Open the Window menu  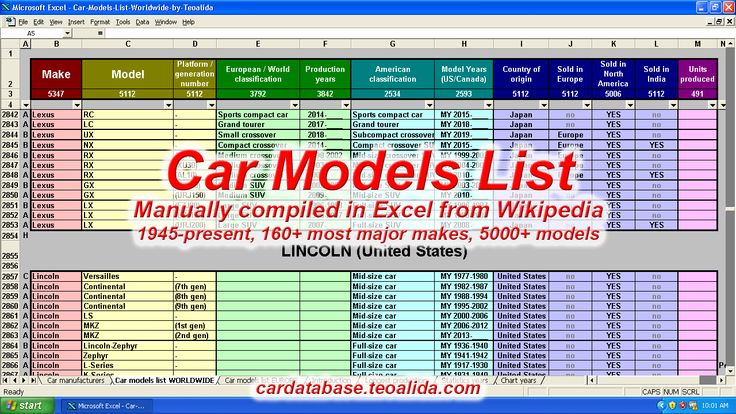pyautogui.click(x=166, y=22)
